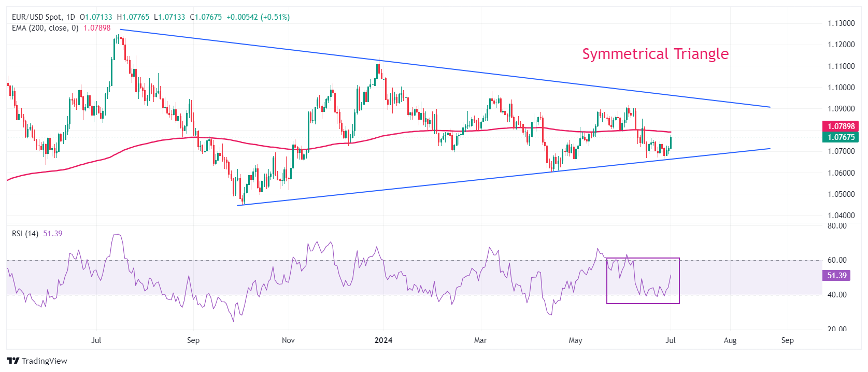Click the TradingView logo icon
Screen dimensions: 868x372
pos(13,361)
